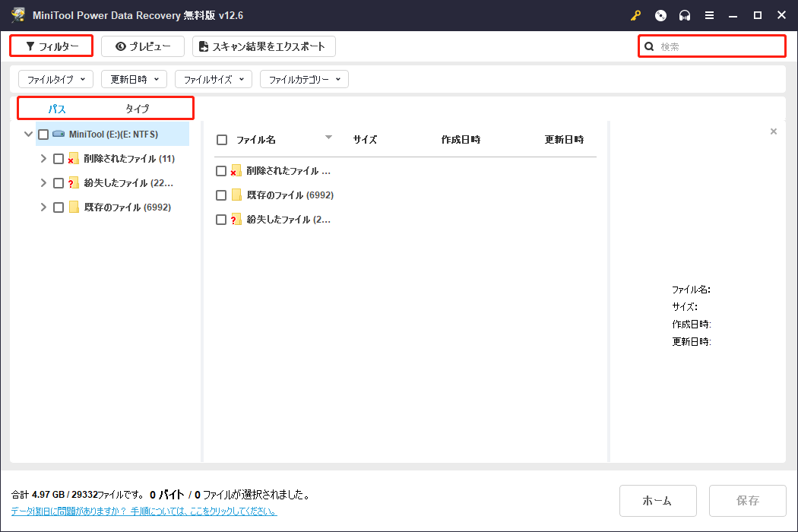Check 削除されたファイル (11) tree checkbox
Screen dimensions: 798x532
click(59, 159)
